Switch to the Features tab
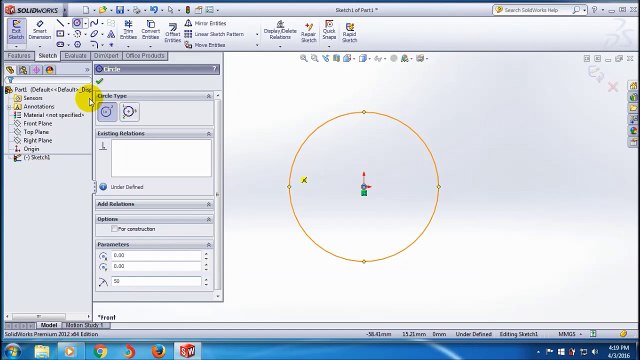Image resolution: width=640 pixels, height=360 pixels. coord(19,56)
